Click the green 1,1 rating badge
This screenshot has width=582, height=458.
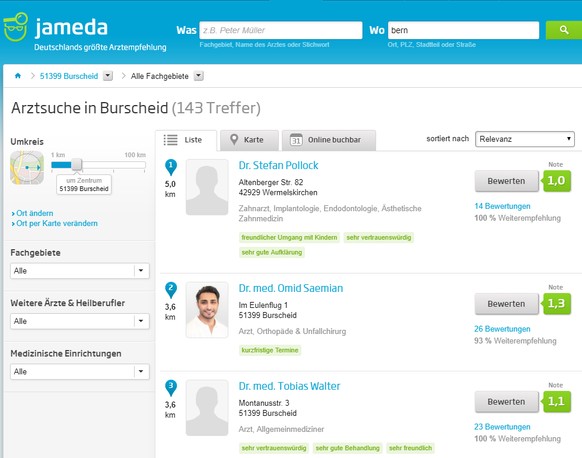pos(556,402)
